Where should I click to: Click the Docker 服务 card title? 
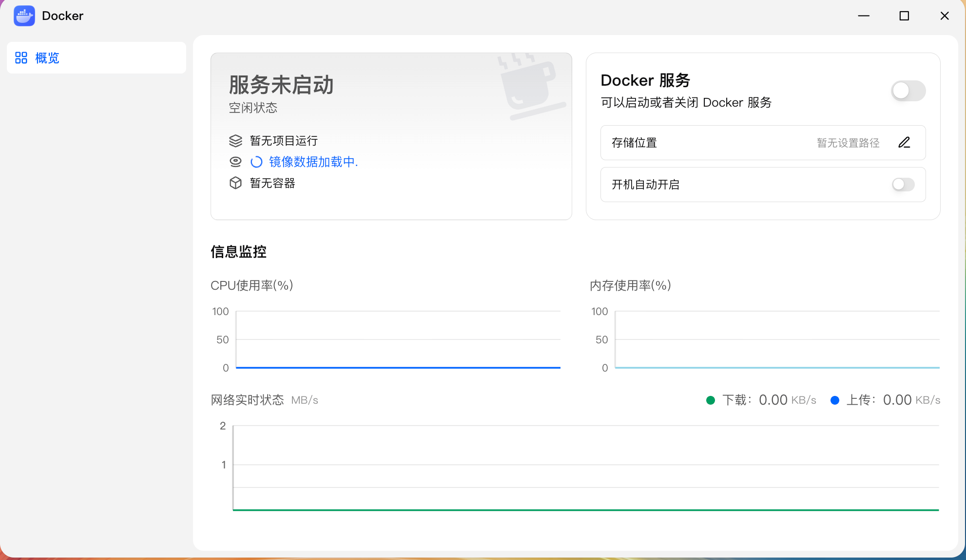[645, 80]
